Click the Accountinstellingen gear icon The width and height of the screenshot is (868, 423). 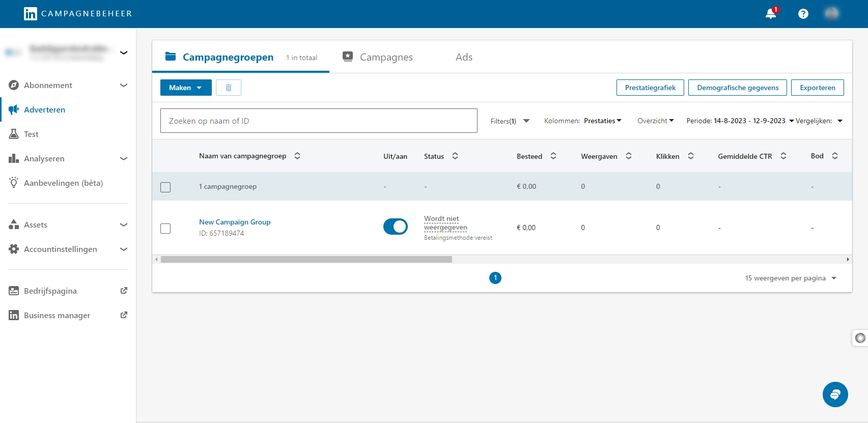tap(14, 249)
